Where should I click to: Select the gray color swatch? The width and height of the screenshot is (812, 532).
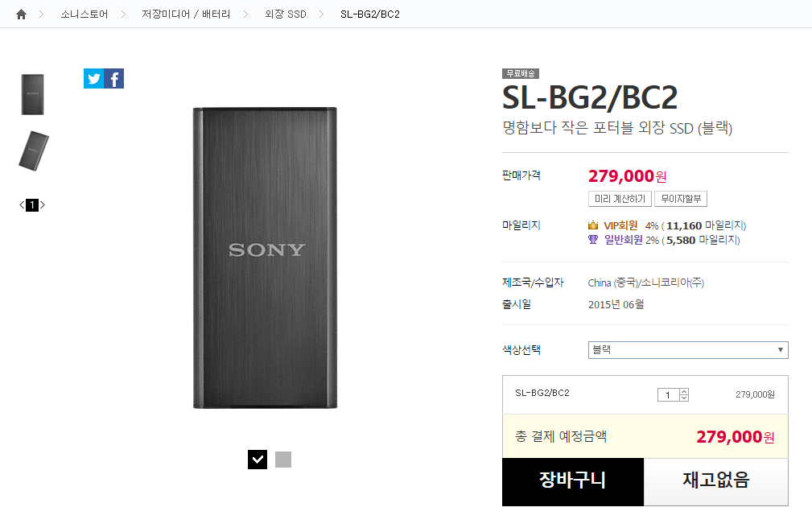click(x=283, y=460)
